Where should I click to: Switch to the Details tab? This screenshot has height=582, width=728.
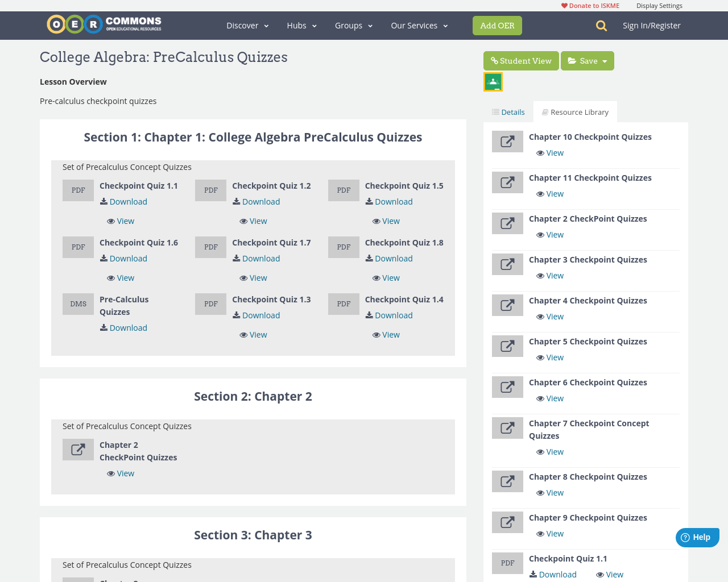[x=508, y=111]
